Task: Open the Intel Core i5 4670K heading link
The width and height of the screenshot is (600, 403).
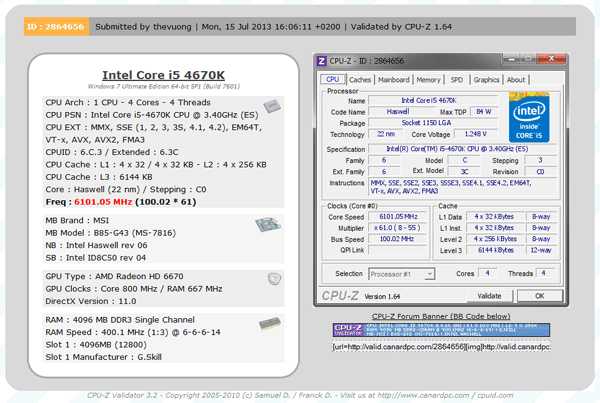Action: coord(163,75)
